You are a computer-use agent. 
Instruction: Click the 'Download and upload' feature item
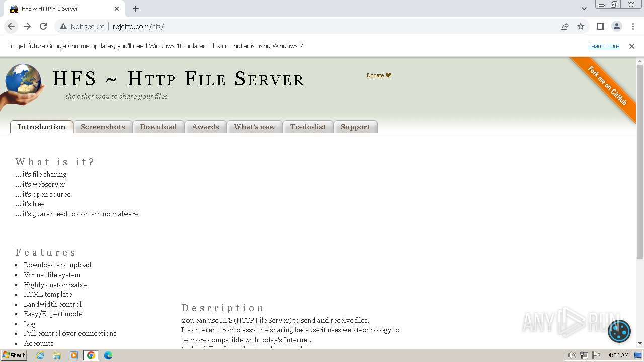coord(57,265)
